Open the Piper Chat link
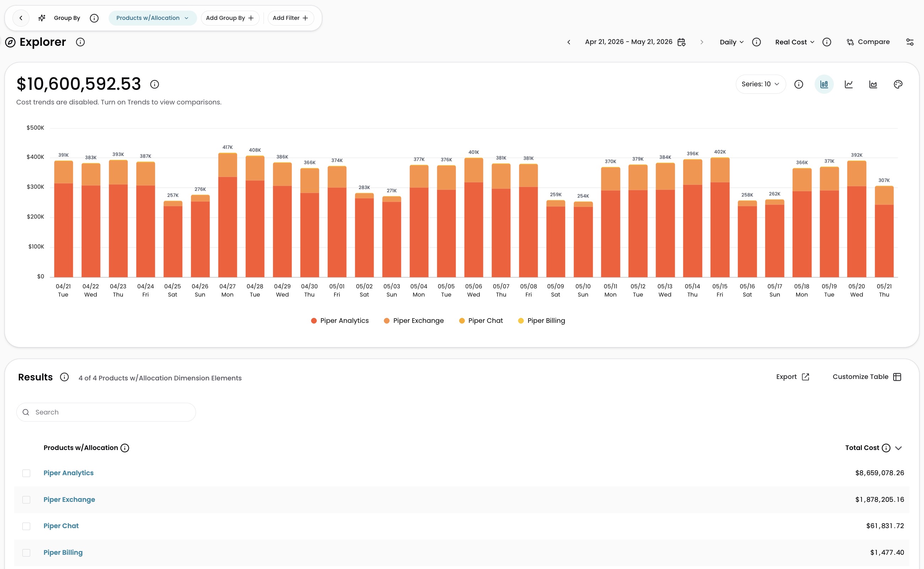The height and width of the screenshot is (569, 924). pyautogui.click(x=61, y=526)
